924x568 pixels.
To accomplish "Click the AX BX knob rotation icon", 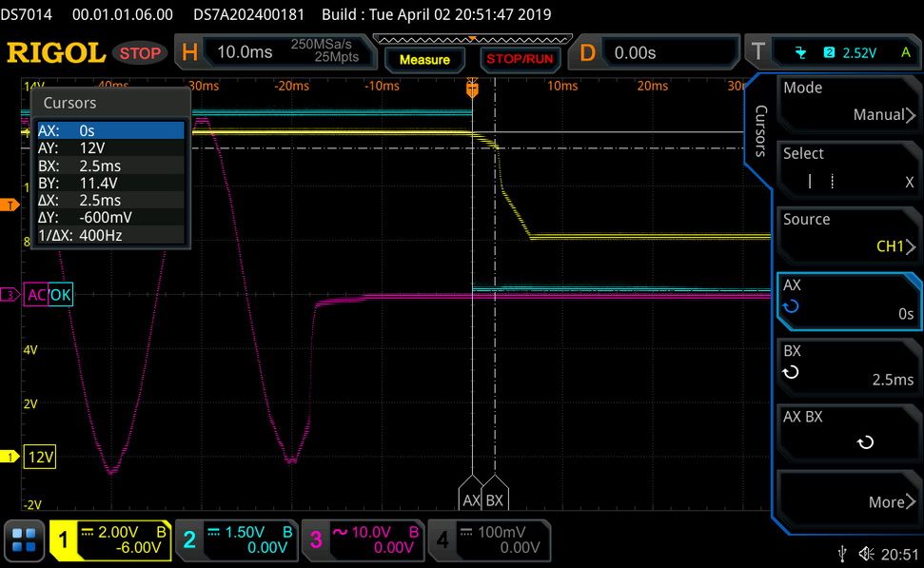I will point(865,441).
